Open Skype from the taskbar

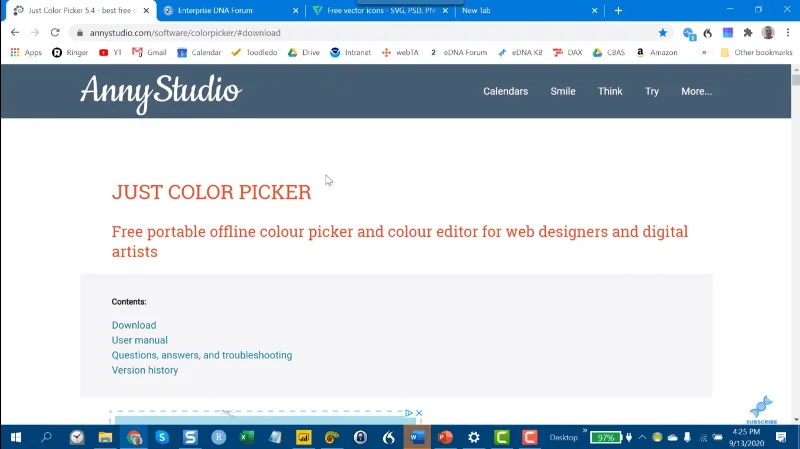coord(162,437)
